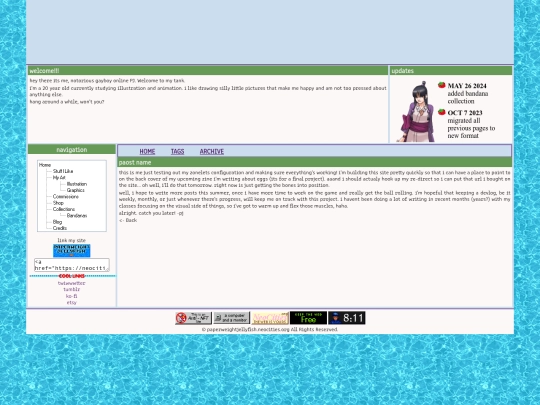Click the 'navigation' sidebar heading

click(72, 150)
